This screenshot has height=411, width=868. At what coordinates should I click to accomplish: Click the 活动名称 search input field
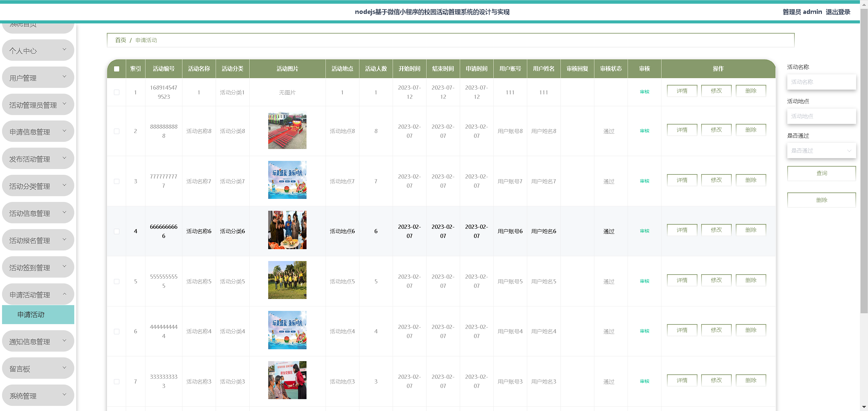(821, 82)
